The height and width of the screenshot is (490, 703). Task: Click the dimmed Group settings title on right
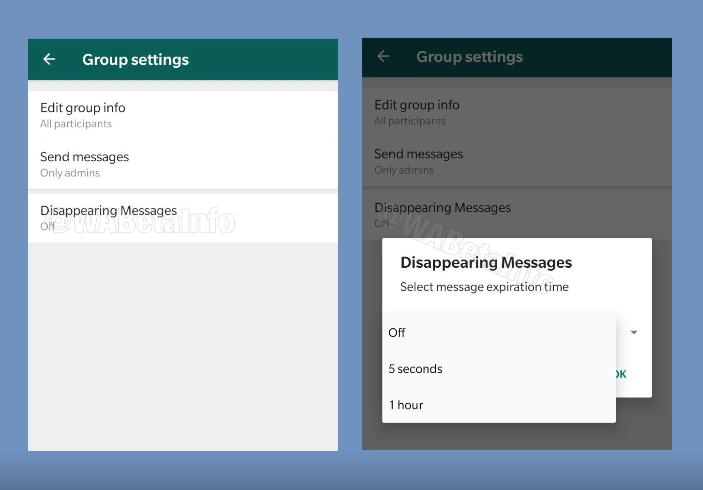[469, 57]
